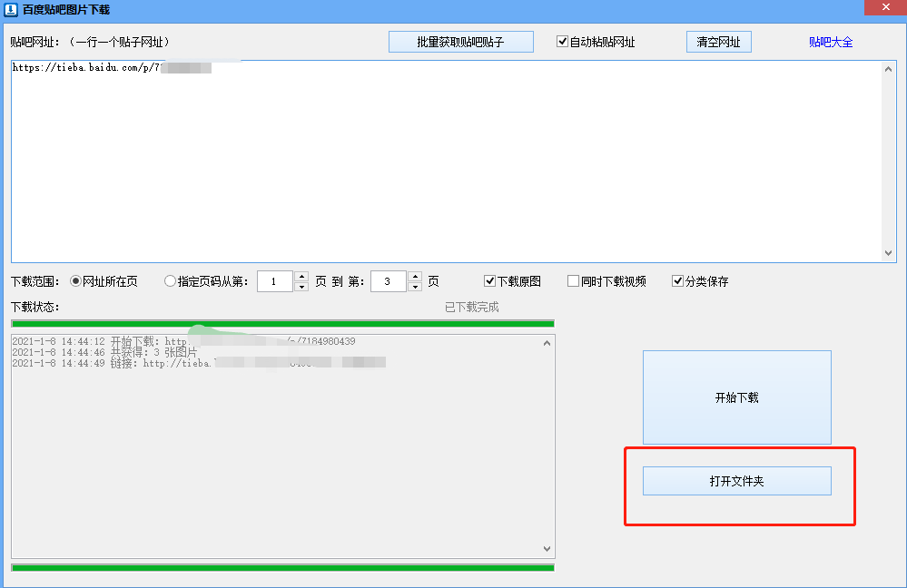907x588 pixels.
Task: Click the app icon in title bar
Action: pyautogui.click(x=11, y=9)
